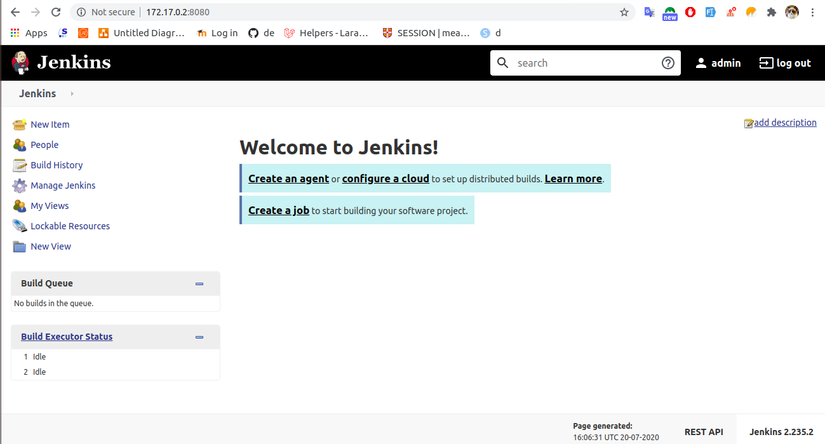Click the log out arrow icon
Image resolution: width=825 pixels, height=444 pixels.
pos(766,63)
